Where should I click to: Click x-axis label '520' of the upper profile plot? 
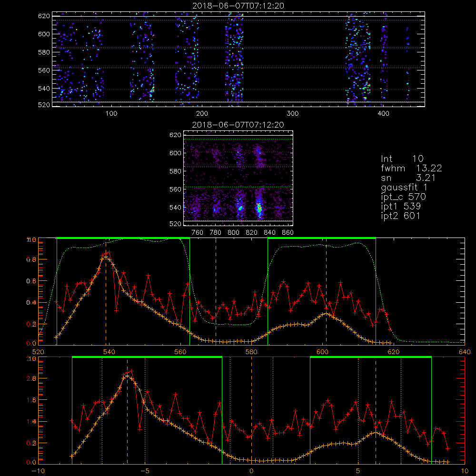pyautogui.click(x=38, y=352)
